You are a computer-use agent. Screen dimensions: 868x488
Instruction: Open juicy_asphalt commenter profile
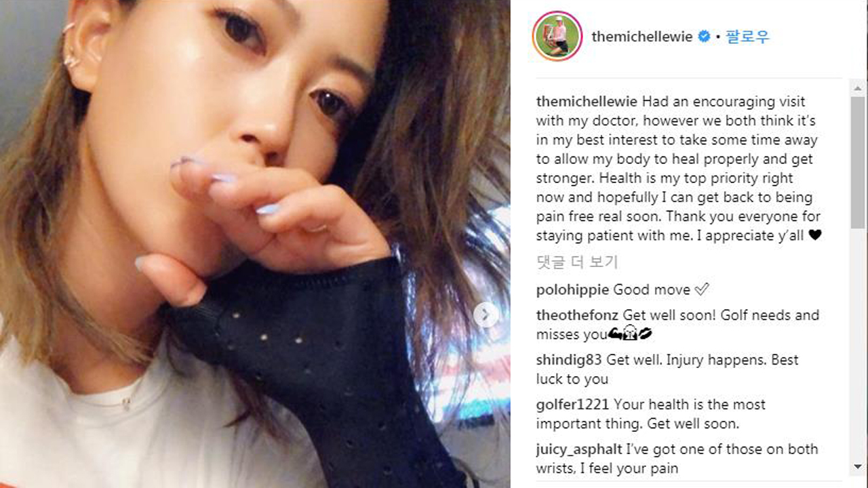(579, 449)
